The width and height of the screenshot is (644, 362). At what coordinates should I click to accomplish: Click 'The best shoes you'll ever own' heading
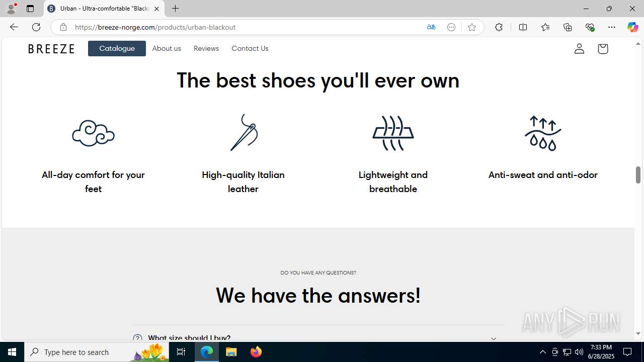tap(318, 80)
